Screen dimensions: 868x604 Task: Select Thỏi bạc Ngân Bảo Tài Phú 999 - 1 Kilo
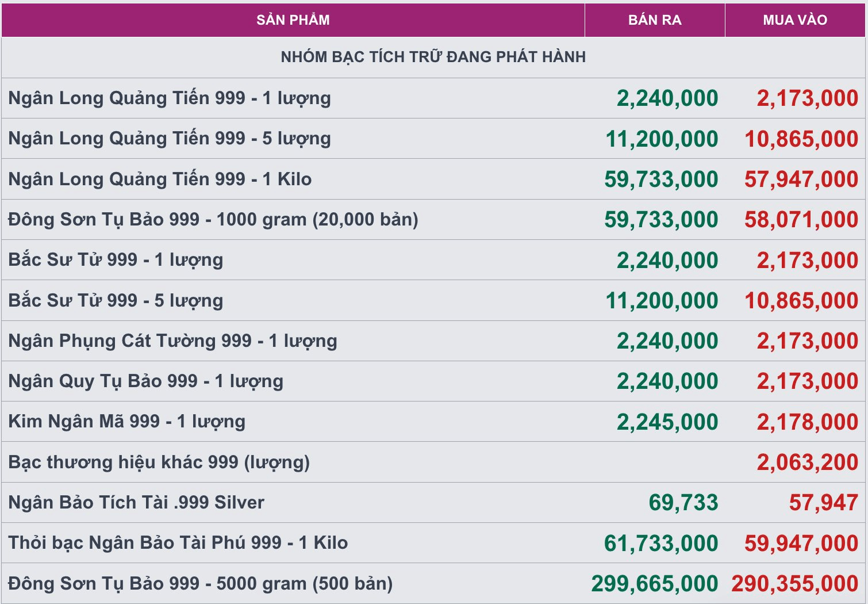178,543
